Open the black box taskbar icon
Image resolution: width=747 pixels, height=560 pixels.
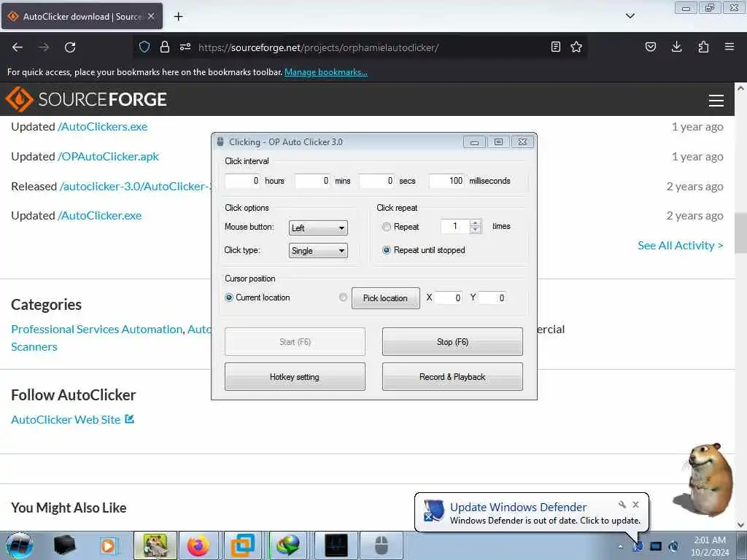[x=65, y=545]
